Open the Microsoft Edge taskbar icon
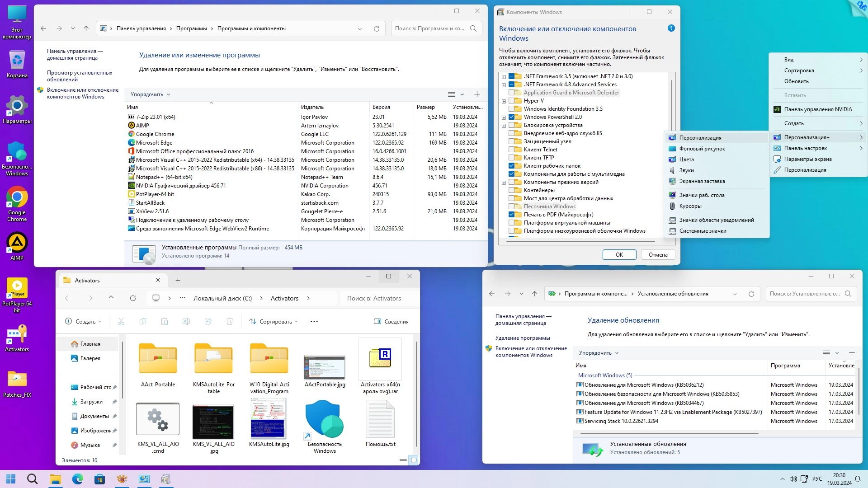The image size is (868, 488). coord(78,479)
